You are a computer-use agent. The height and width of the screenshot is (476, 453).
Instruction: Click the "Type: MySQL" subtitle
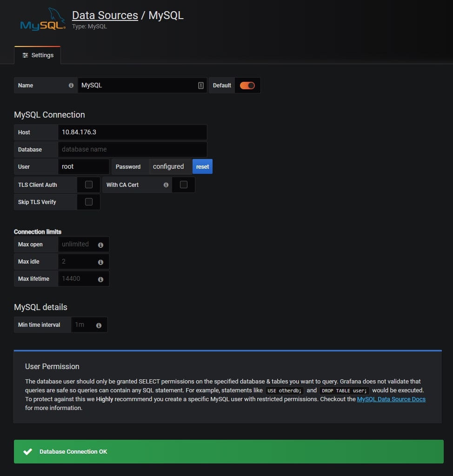pyautogui.click(x=89, y=26)
